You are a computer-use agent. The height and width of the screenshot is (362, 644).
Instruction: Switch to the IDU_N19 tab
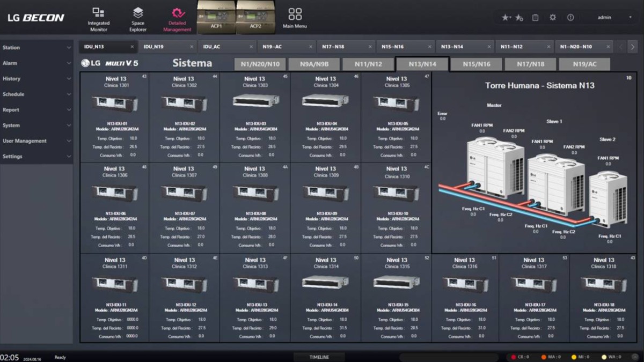167,47
